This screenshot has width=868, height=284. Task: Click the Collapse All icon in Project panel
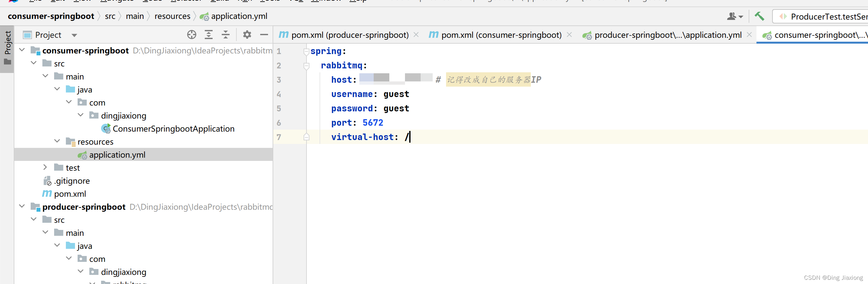click(x=225, y=35)
